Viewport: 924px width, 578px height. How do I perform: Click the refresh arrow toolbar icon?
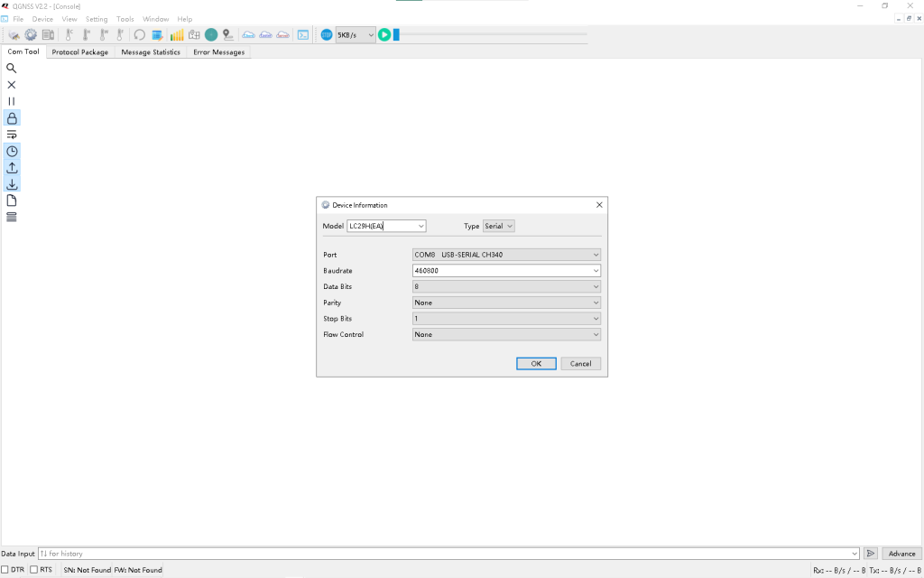[x=139, y=35]
